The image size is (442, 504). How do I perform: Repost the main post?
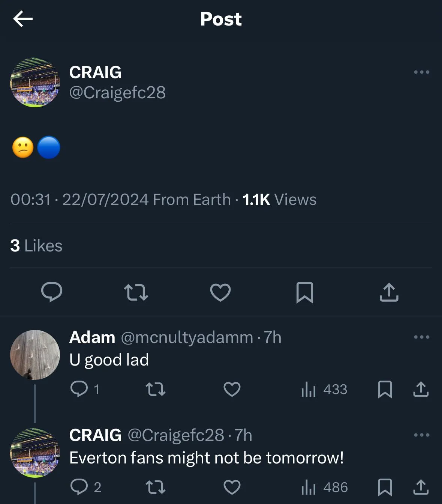point(136,292)
